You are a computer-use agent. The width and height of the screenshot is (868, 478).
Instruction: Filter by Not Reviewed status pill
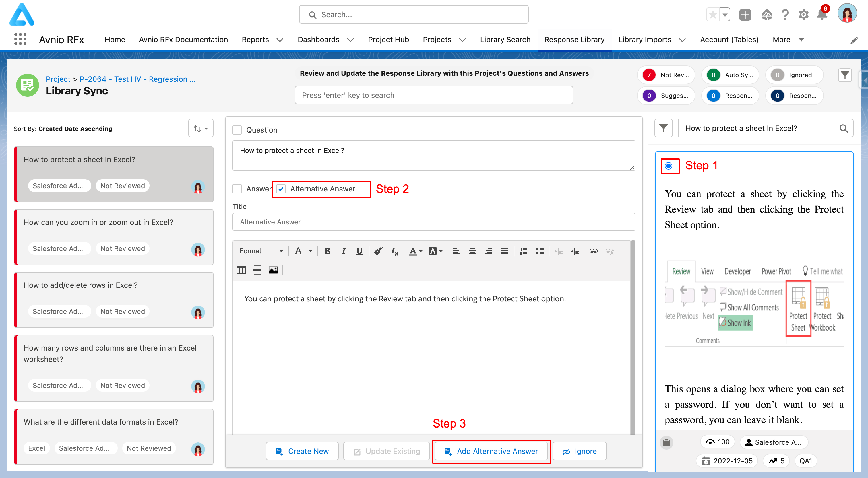point(666,75)
